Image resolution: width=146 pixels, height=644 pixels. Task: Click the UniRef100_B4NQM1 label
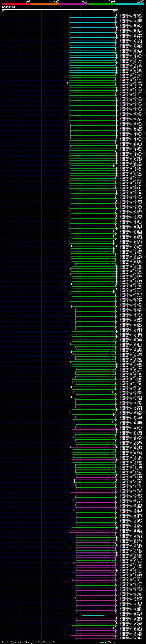131,364
